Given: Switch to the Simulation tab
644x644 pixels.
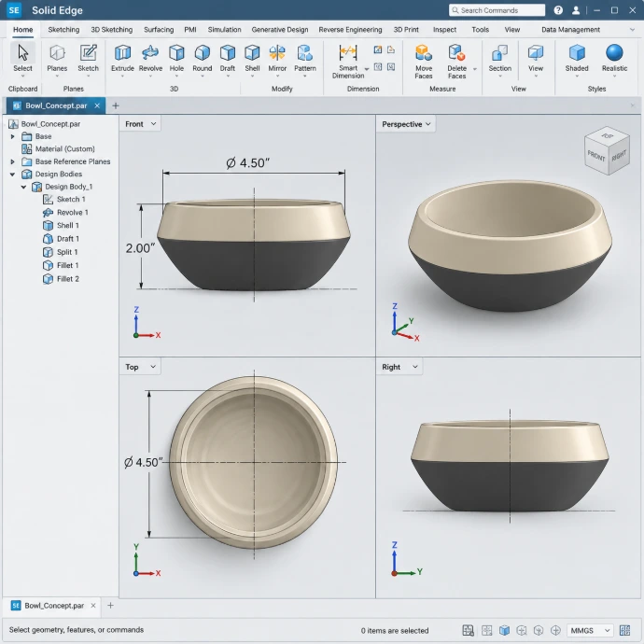Looking at the screenshot, I should (x=224, y=30).
